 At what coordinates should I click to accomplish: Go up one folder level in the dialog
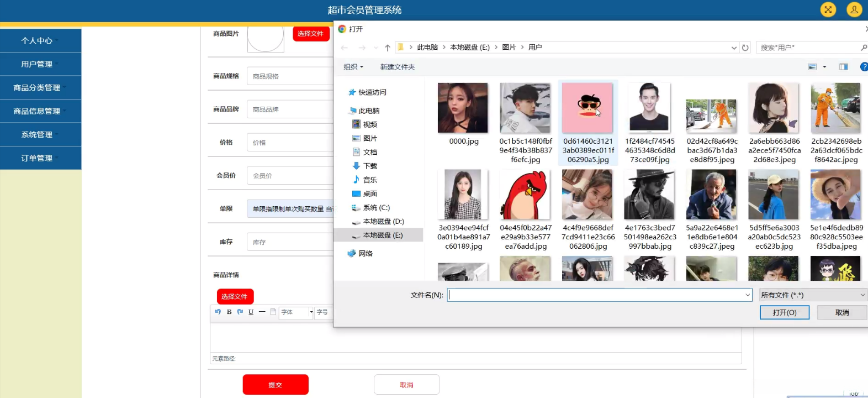tap(388, 48)
